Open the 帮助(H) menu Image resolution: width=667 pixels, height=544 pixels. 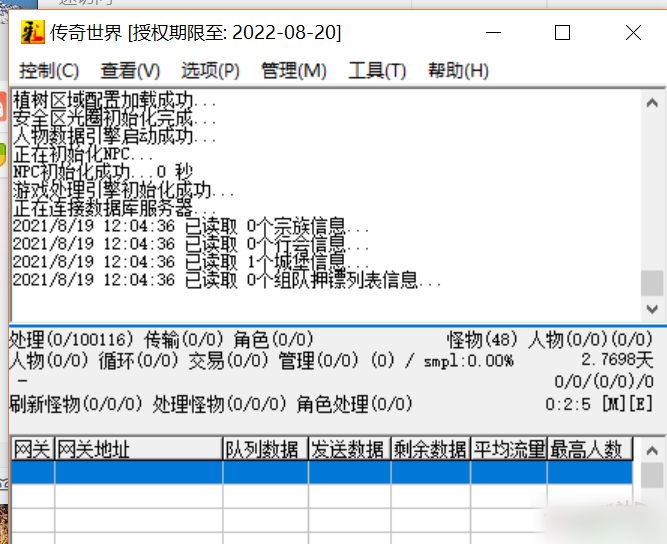(458, 71)
